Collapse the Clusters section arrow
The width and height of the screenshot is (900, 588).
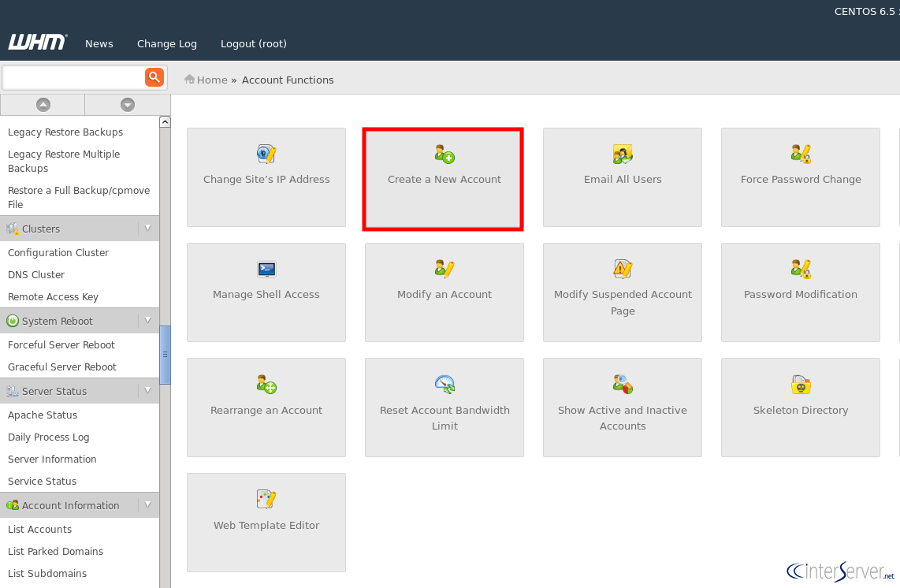147,228
